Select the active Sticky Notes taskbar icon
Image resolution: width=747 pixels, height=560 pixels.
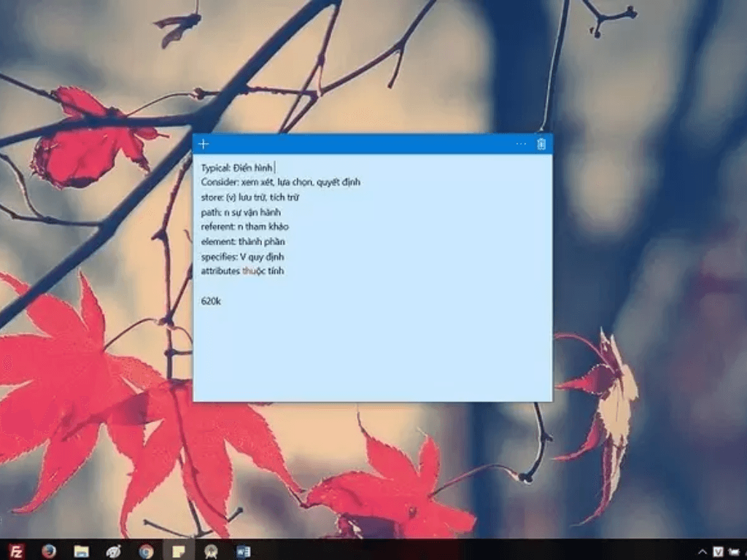tap(177, 551)
